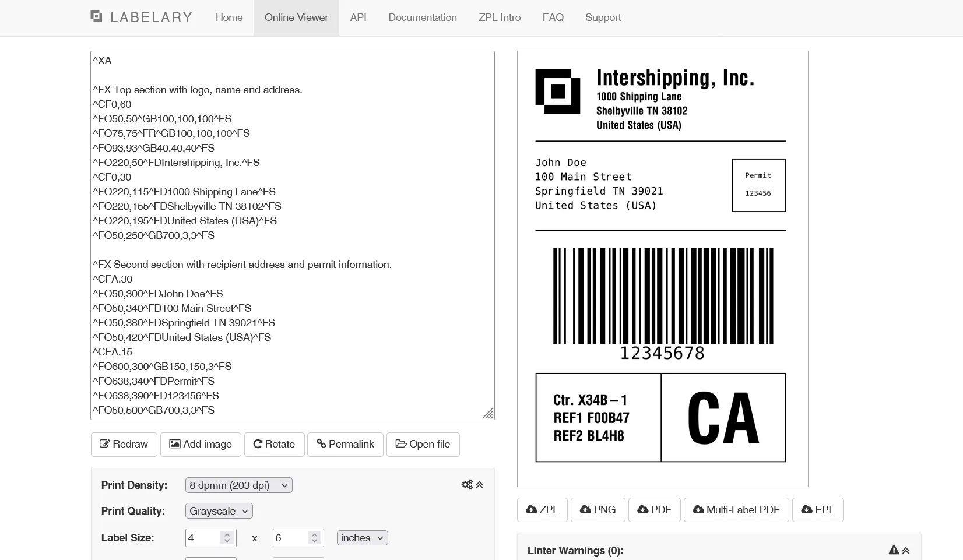Screen dimensions: 963x560
Task: Click the "^FO638,340^FDPermit^FS" line
Action: click(x=154, y=381)
